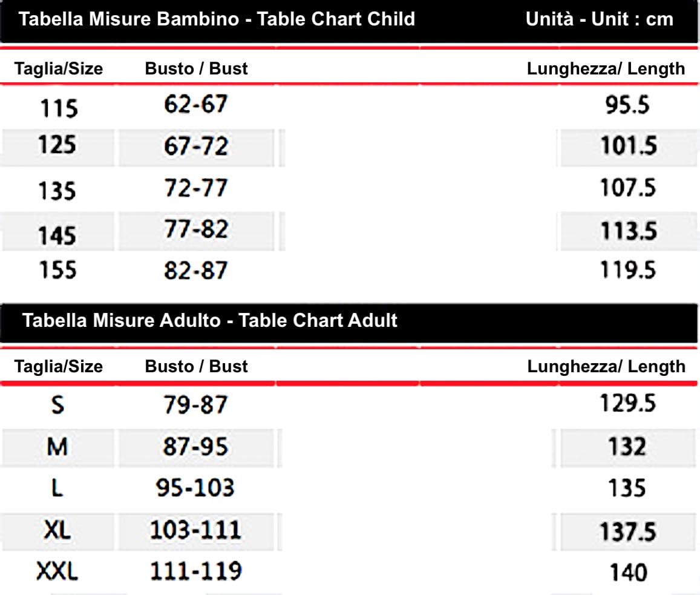Click the 'Tabella Misure Adulto' title bar
The height and width of the screenshot is (595, 700).
pyautogui.click(x=209, y=320)
